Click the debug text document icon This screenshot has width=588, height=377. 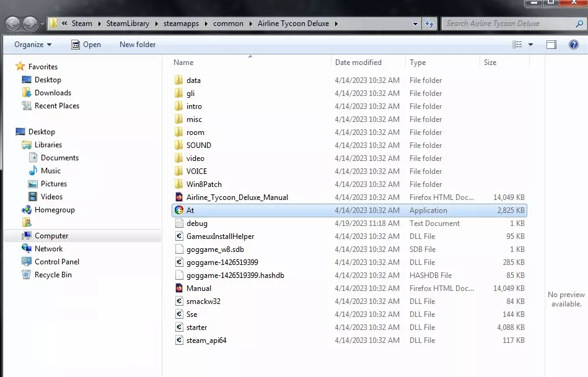179,223
